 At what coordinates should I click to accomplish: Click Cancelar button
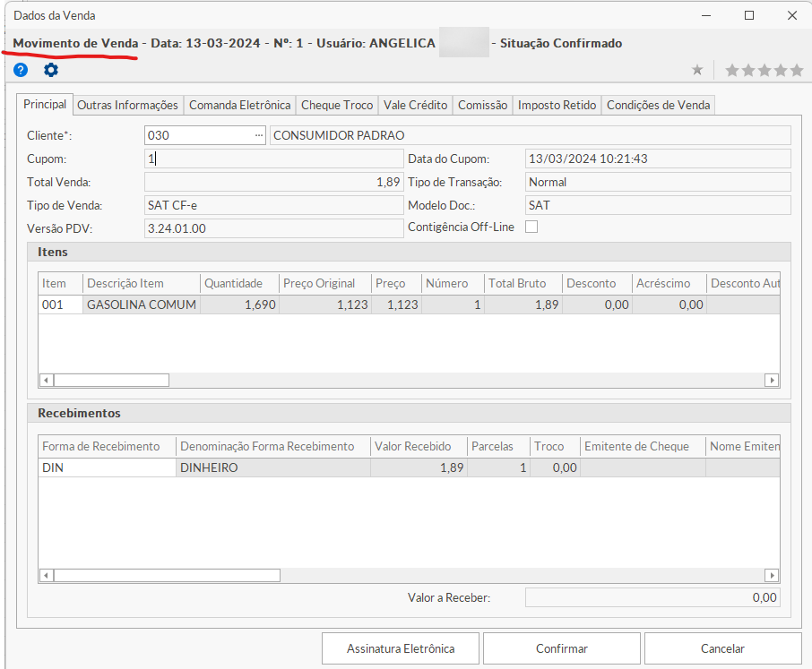723,648
